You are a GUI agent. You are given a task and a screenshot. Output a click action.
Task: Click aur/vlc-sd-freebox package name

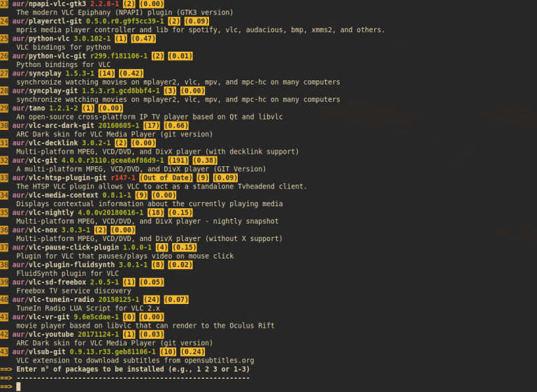(x=49, y=282)
